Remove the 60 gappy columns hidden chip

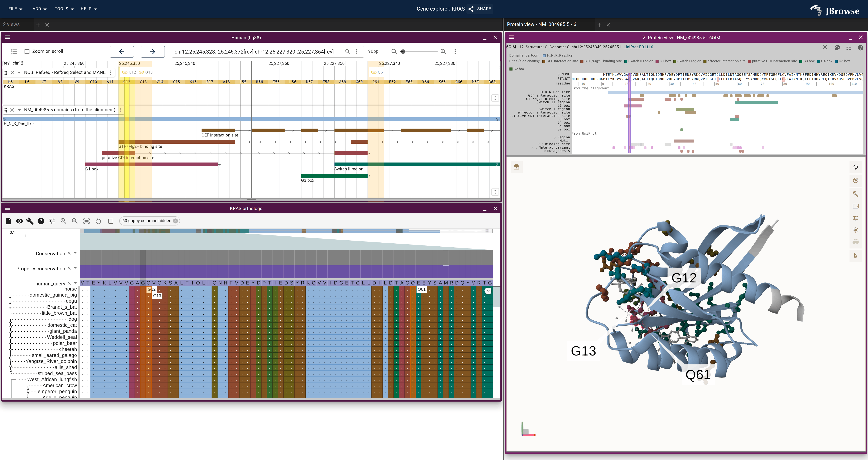175,221
